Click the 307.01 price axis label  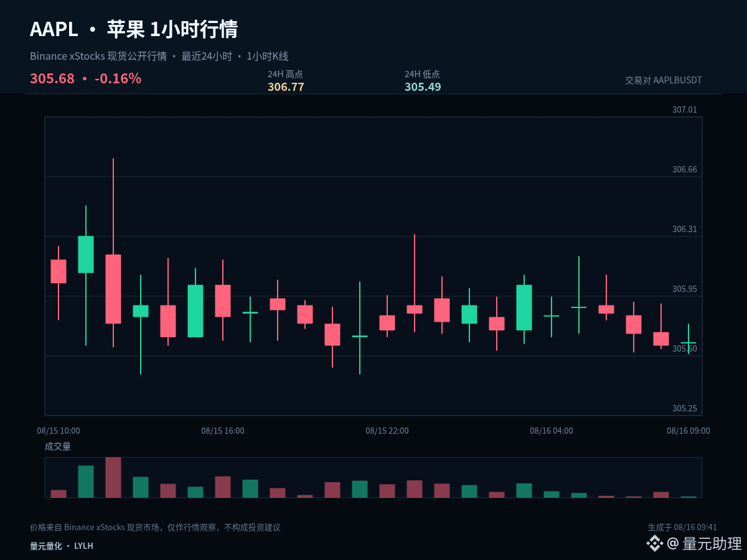point(685,110)
